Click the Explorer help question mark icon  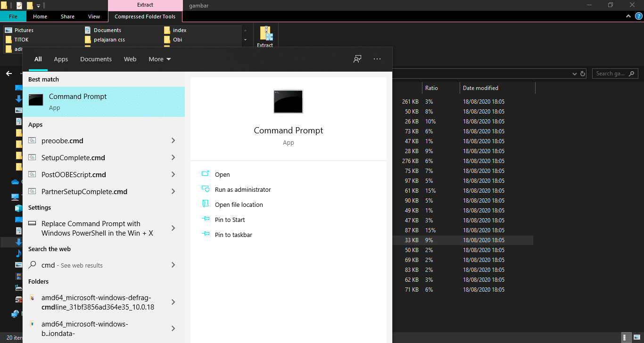coord(639,16)
